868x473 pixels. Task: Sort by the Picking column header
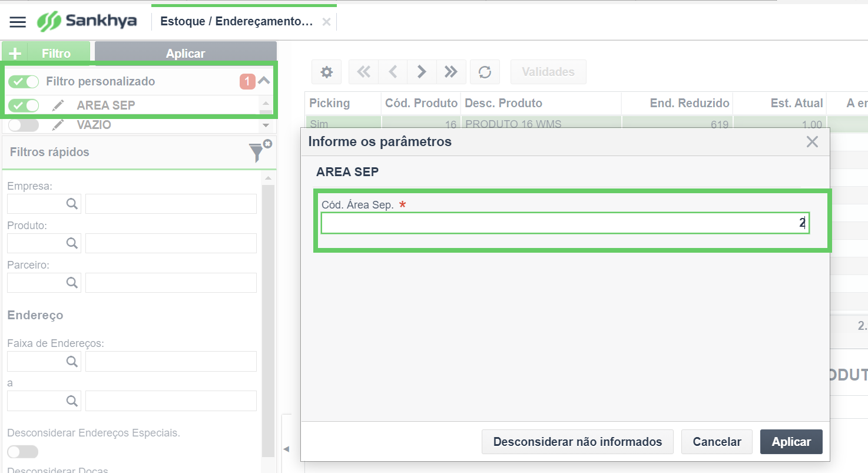click(x=343, y=103)
